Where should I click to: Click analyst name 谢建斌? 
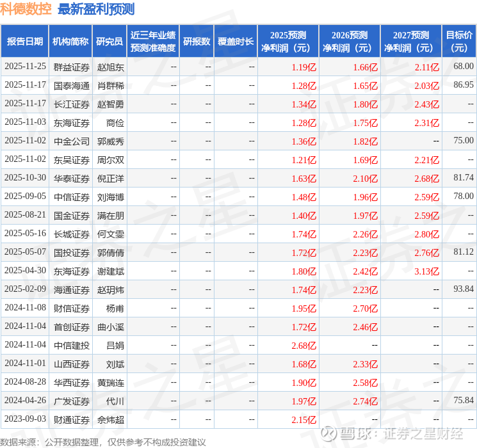tap(110, 271)
